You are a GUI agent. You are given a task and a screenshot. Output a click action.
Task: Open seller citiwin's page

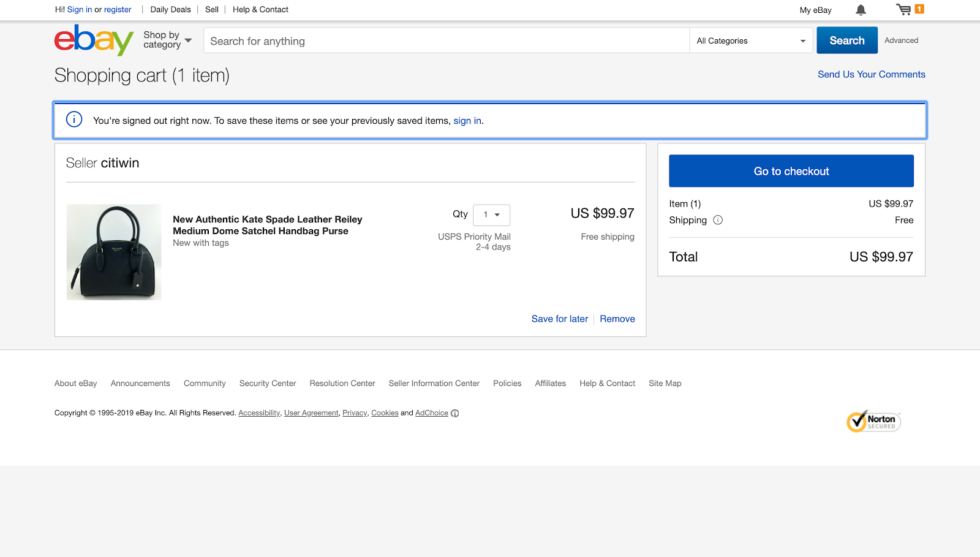120,163
